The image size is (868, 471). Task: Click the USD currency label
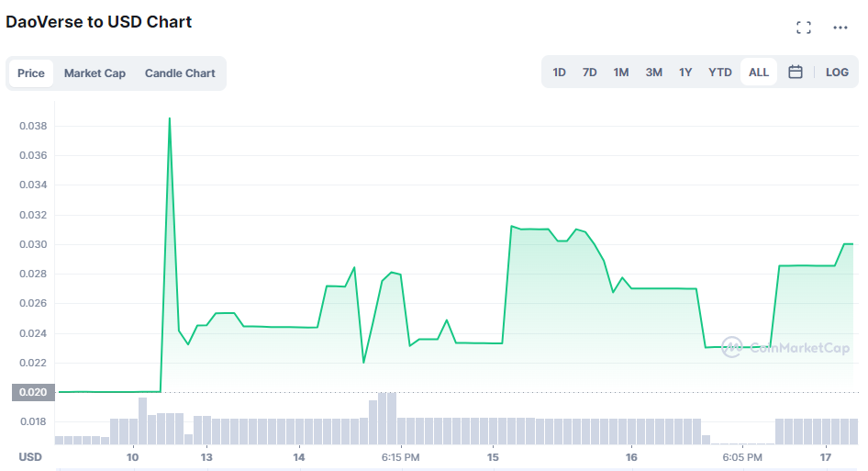click(30, 457)
